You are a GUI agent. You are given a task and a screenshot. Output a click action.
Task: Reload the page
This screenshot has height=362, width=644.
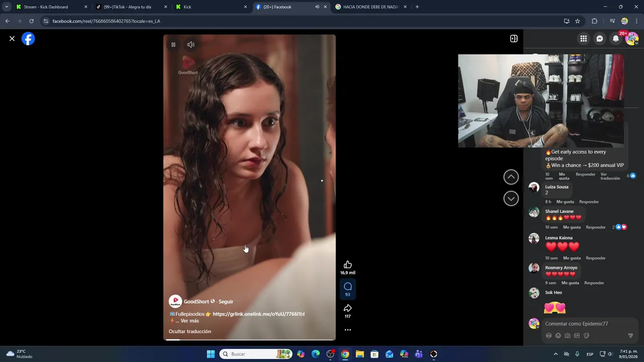(31, 21)
